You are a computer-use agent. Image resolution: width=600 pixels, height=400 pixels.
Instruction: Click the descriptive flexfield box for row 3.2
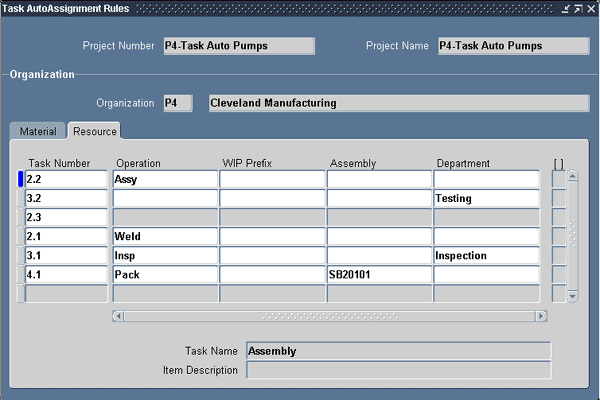[559, 198]
